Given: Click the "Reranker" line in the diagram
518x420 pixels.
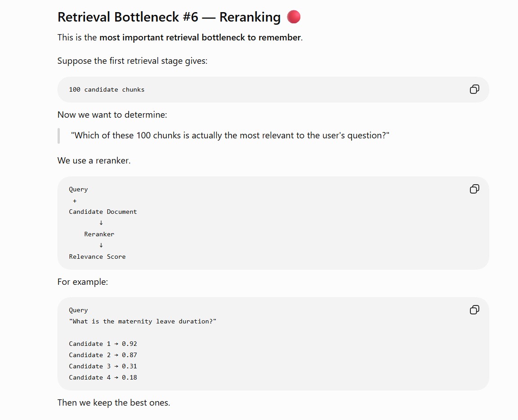Looking at the screenshot, I should tap(99, 234).
